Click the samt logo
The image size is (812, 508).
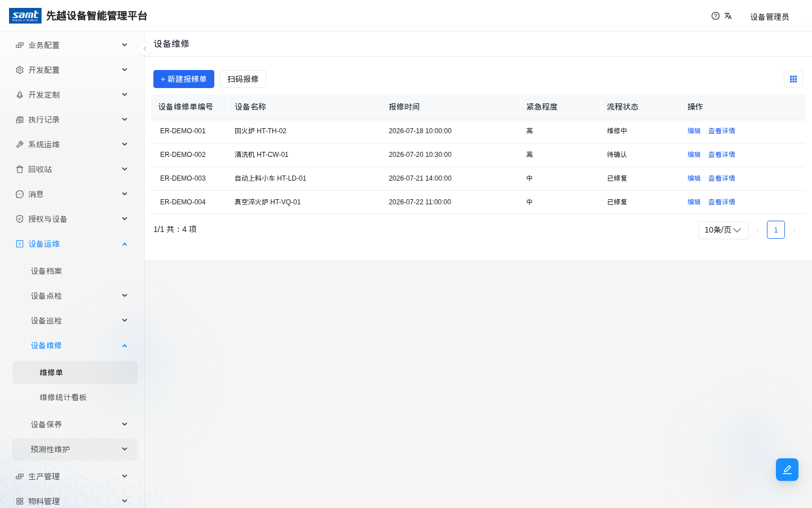(25, 16)
